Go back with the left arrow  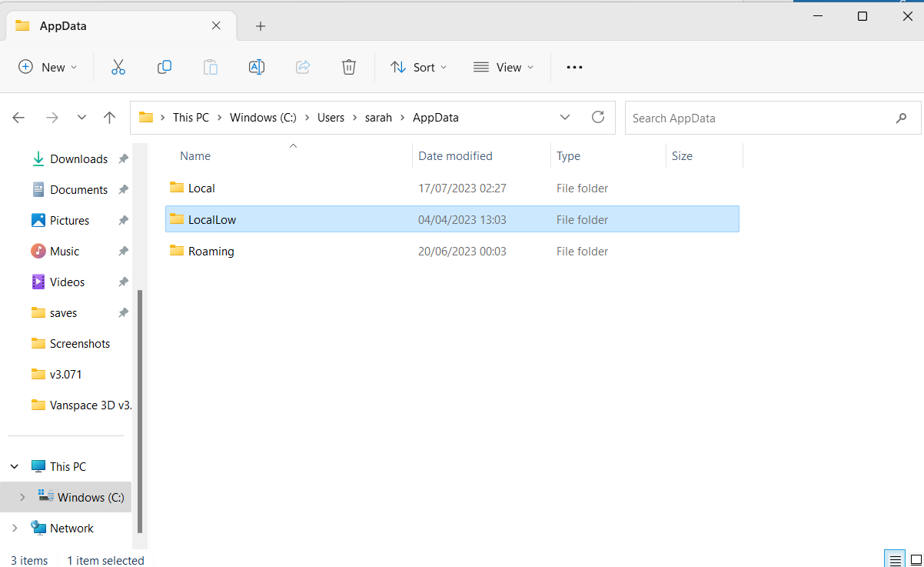click(18, 118)
